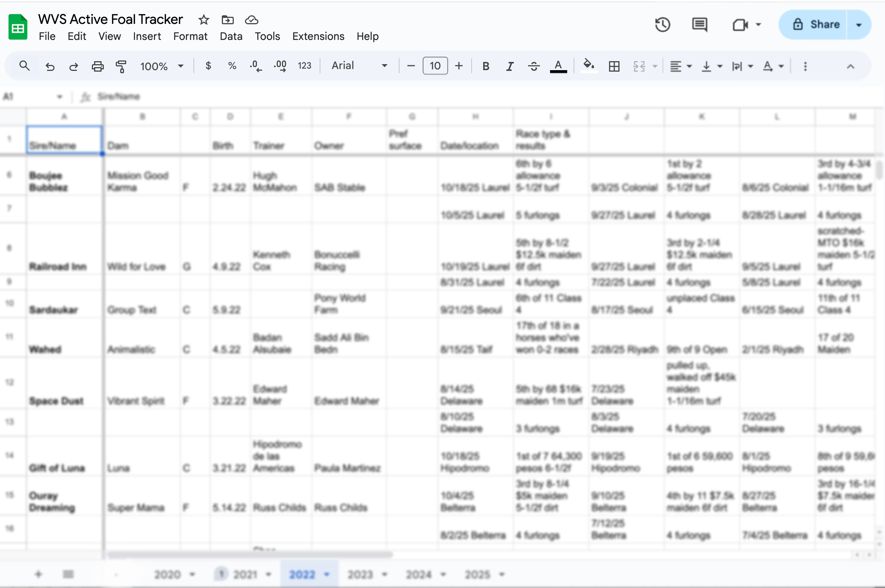Open the fill color picker
The width and height of the screenshot is (885, 588).
coord(589,66)
